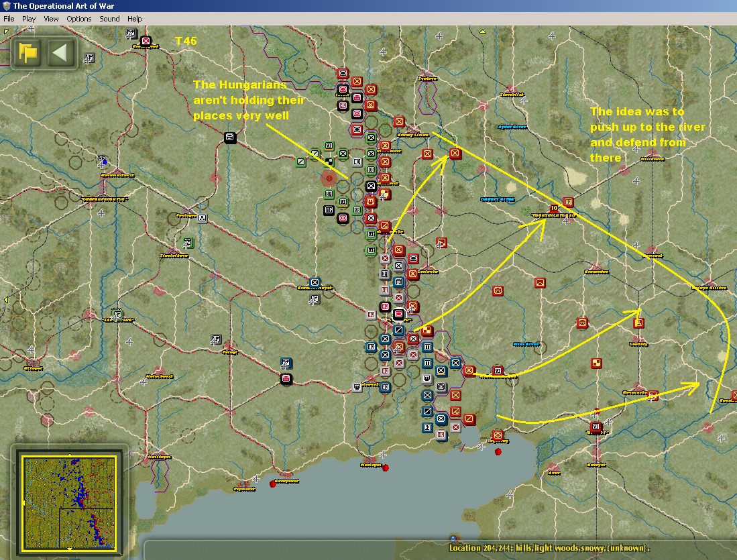Screen dimensions: 737x560
Task: Select the yellow-and-red counter near Mius River
Action: (638, 323)
